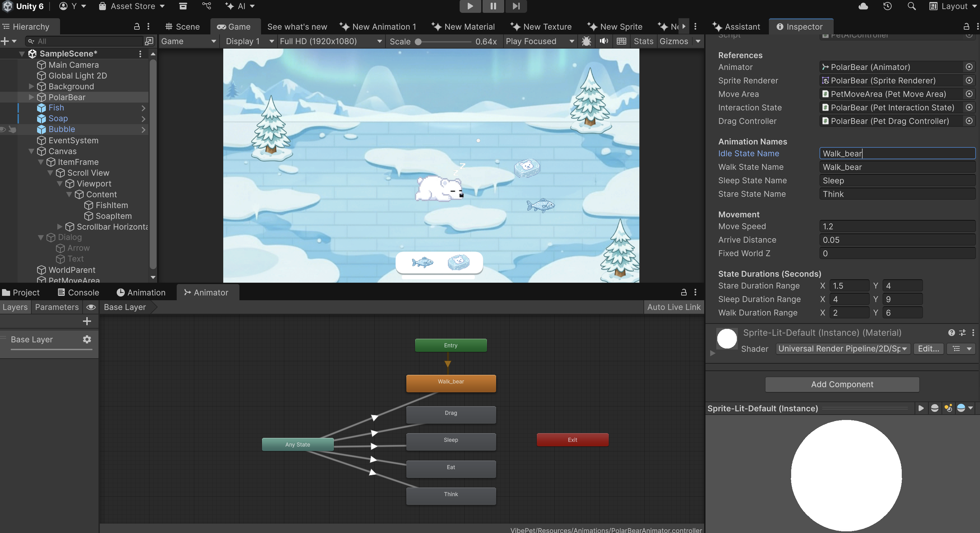Open the Display 1 dropdown
The height and width of the screenshot is (533, 980).
coord(250,41)
